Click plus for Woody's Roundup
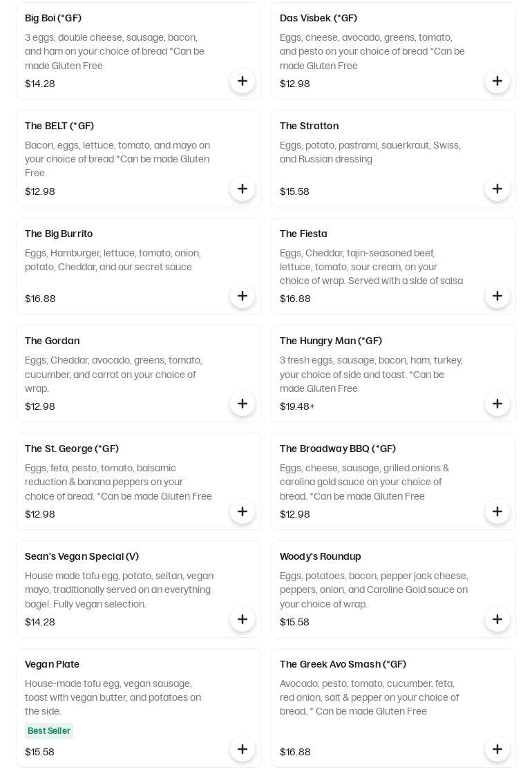Image resolution: width=532 pixels, height=774 pixels. tap(497, 619)
